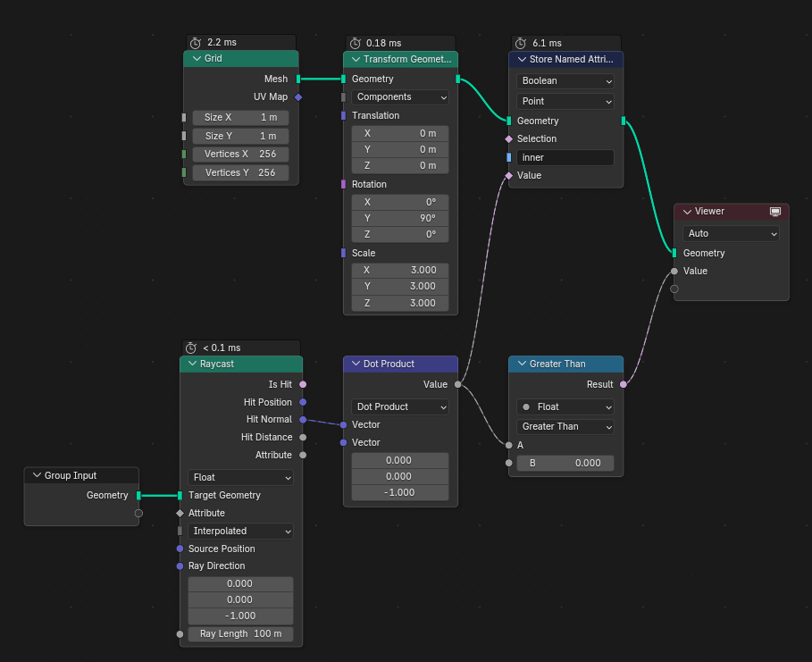Collapse the Raycast node
The height and width of the screenshot is (662, 812).
click(x=192, y=365)
